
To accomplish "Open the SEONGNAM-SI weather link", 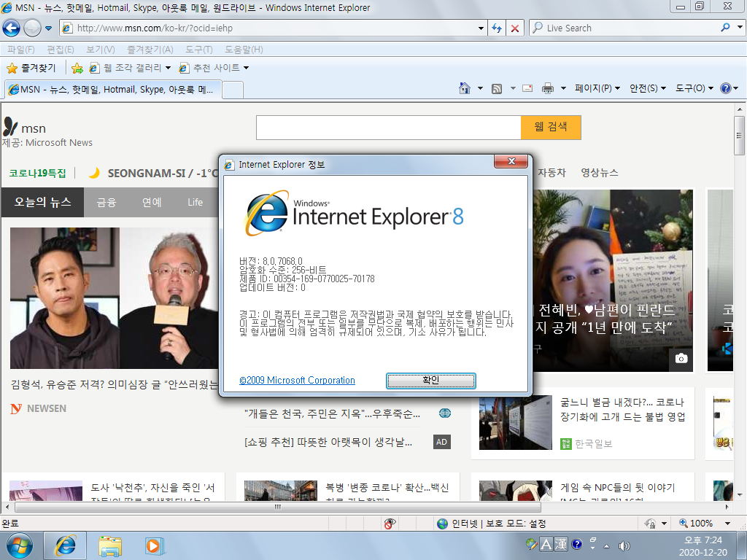I will pos(163,173).
